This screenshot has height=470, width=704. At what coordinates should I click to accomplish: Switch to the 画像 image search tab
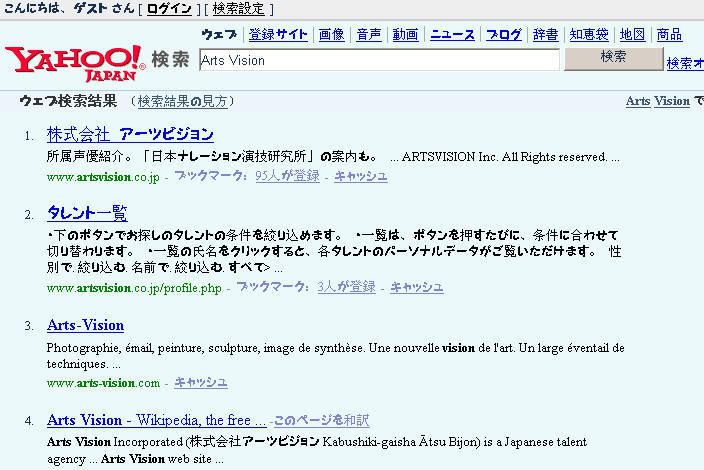331,35
